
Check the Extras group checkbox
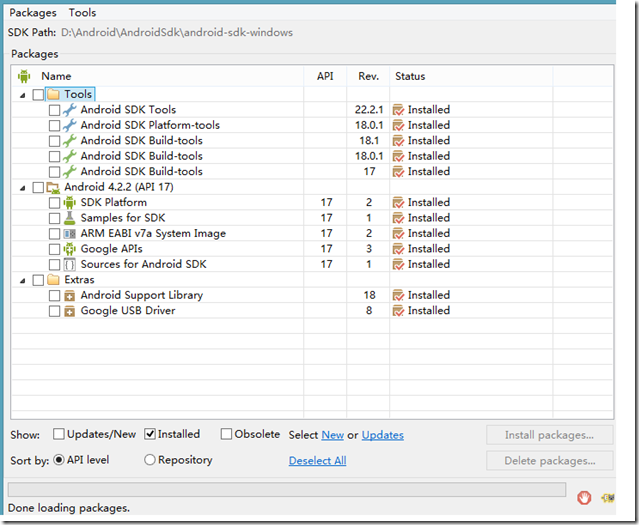tap(38, 280)
